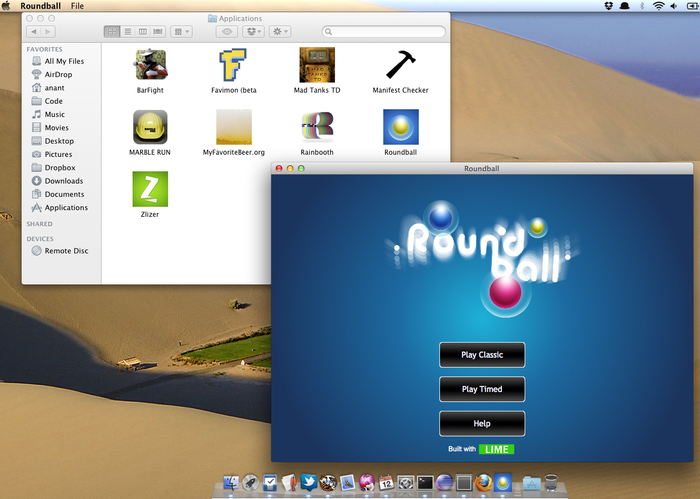Switch Finder to icon view
This screenshot has height=499, width=700.
[x=112, y=32]
